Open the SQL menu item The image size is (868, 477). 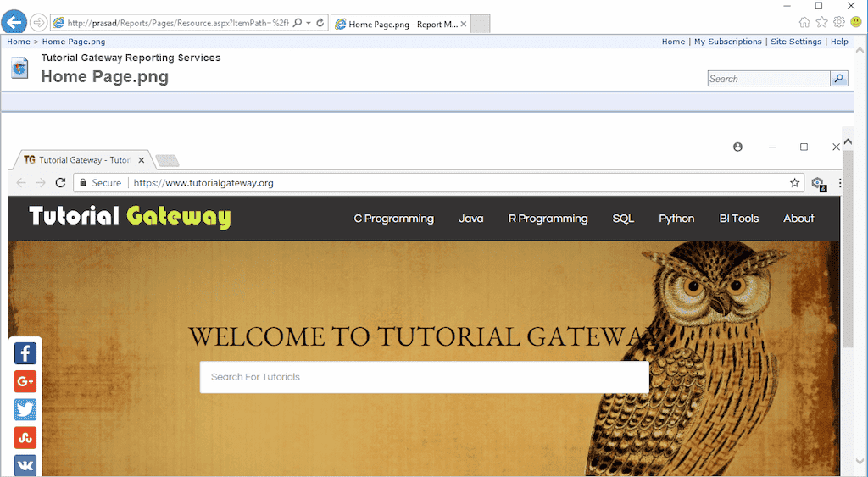(x=623, y=219)
